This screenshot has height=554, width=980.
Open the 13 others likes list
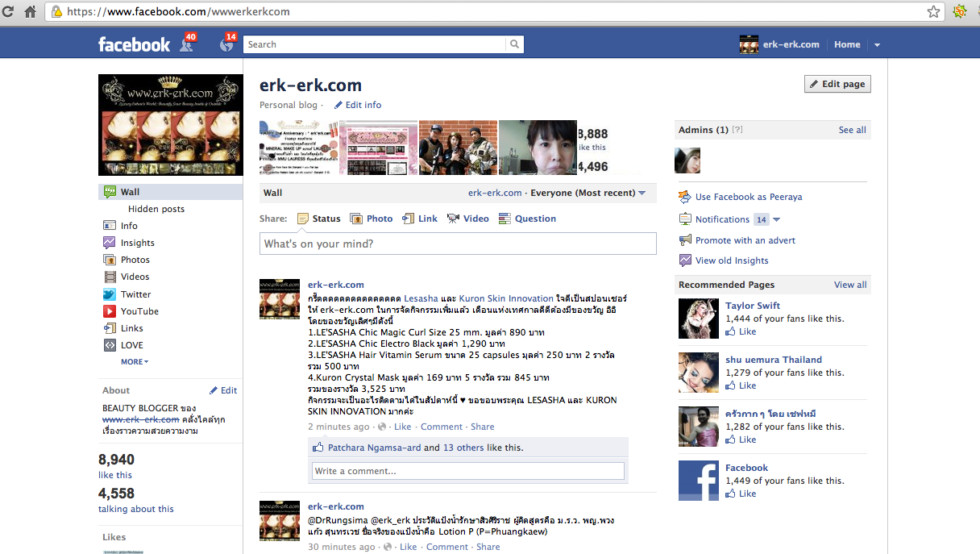(x=463, y=448)
